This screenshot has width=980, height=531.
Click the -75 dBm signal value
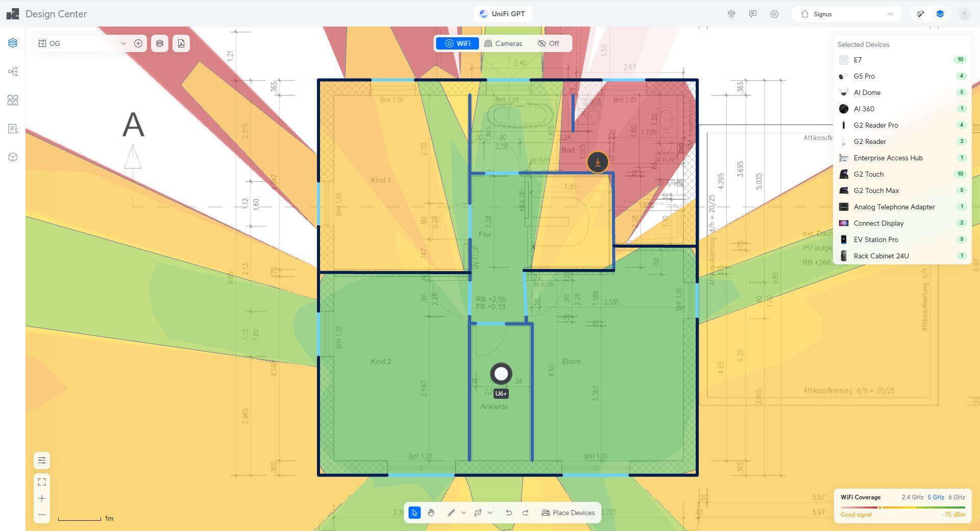[x=953, y=515]
